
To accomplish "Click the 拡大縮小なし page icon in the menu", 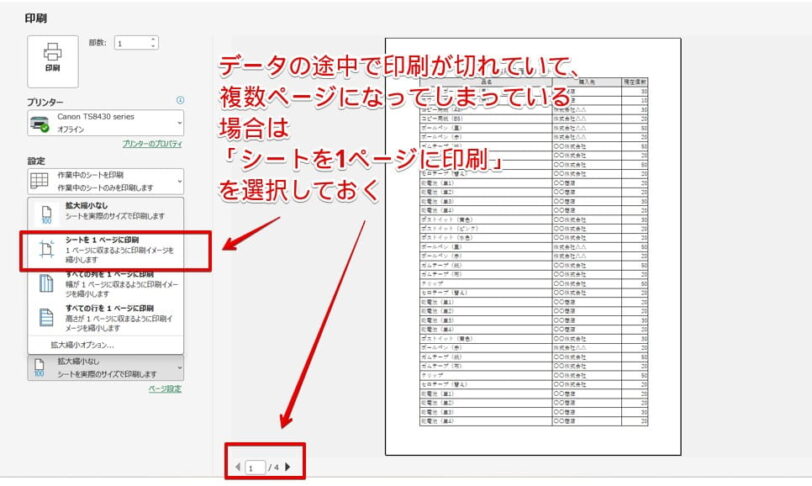I will click(x=46, y=213).
